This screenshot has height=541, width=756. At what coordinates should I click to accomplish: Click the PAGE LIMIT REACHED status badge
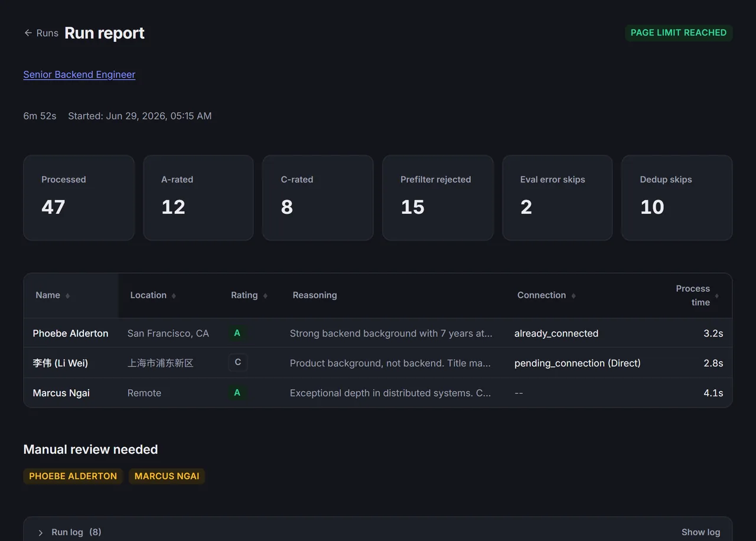coord(679,32)
